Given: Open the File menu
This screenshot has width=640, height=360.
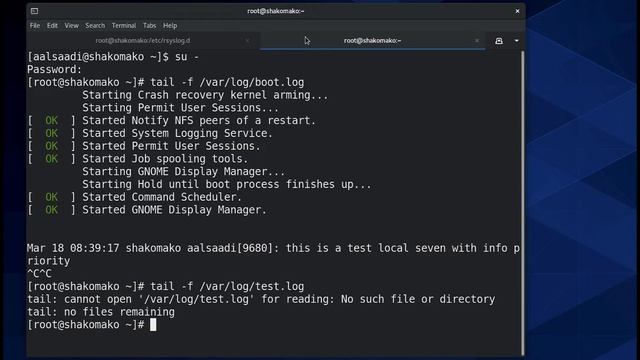Looking at the screenshot, I should point(35,25).
